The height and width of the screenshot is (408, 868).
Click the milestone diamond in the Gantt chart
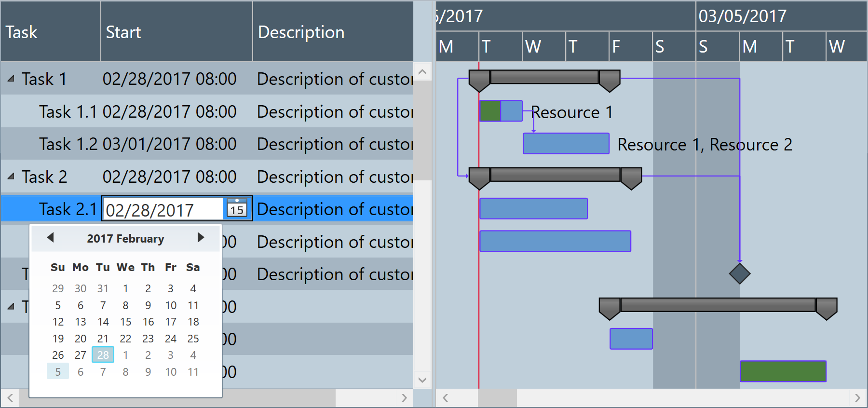(739, 273)
